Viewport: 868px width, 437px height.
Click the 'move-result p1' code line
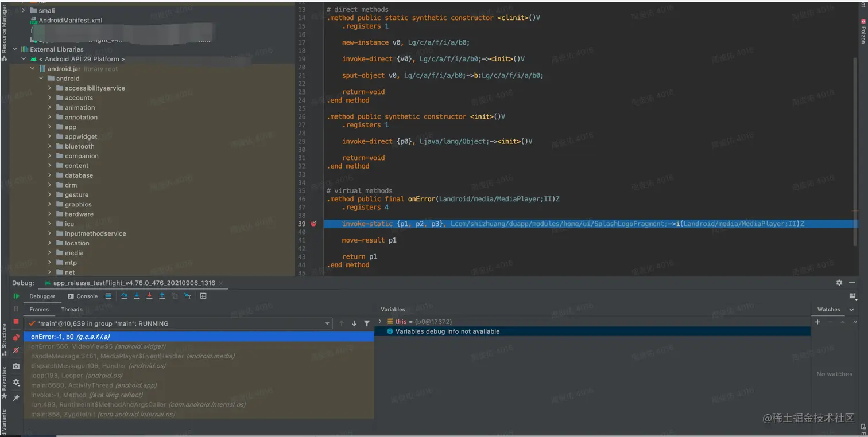[x=369, y=240]
